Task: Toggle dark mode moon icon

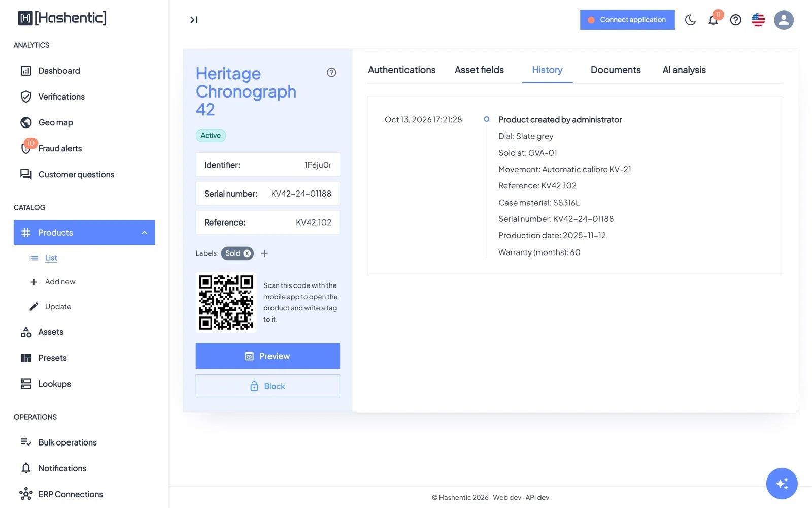Action: pyautogui.click(x=690, y=20)
